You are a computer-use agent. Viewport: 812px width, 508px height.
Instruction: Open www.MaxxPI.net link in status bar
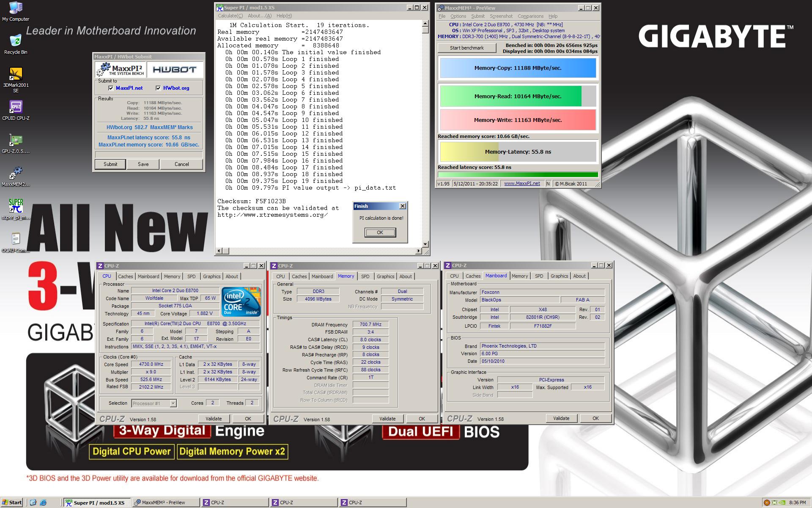522,183
